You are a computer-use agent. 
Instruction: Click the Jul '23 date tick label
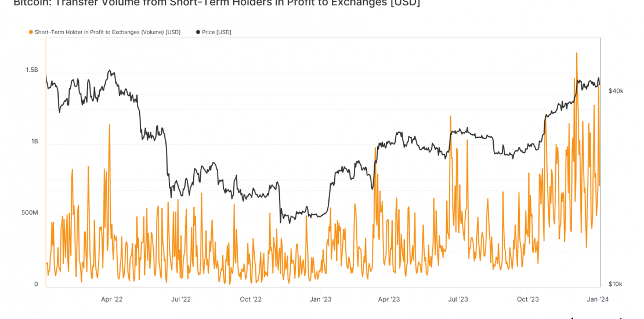[458, 299]
